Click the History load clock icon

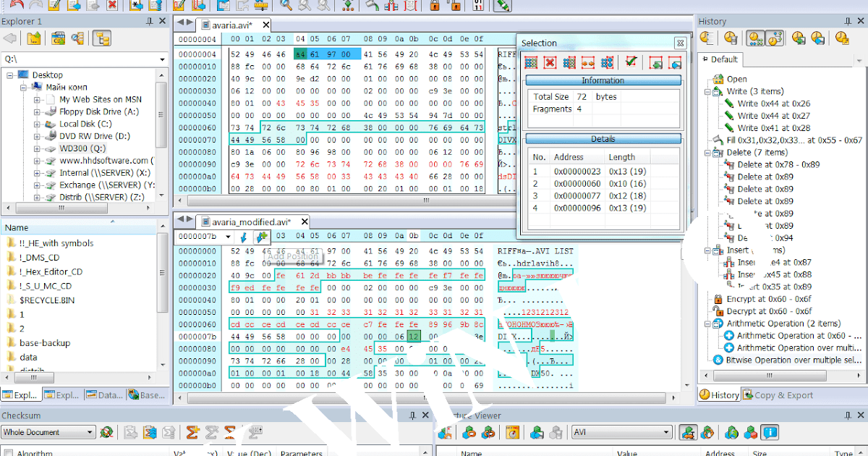point(799,38)
